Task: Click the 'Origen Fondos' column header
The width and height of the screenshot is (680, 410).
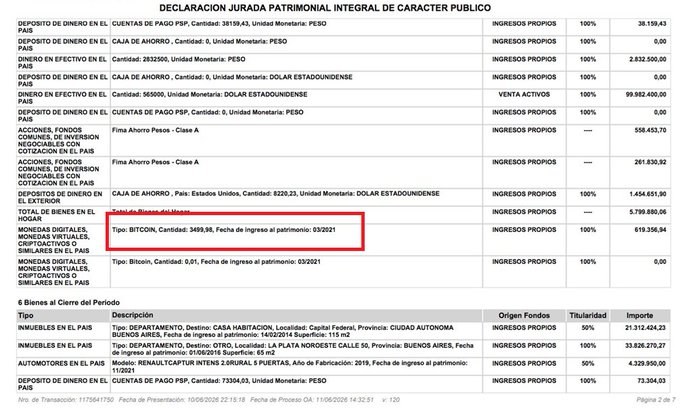Action: click(524, 315)
